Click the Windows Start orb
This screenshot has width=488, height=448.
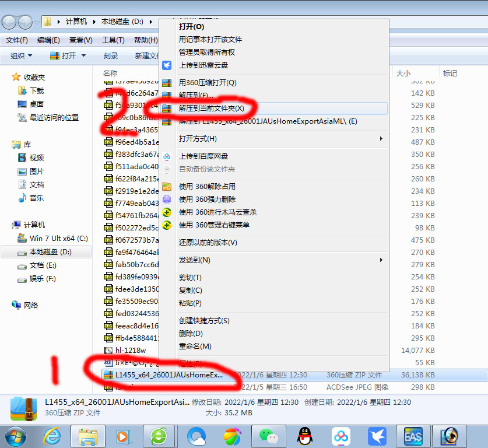point(16,436)
